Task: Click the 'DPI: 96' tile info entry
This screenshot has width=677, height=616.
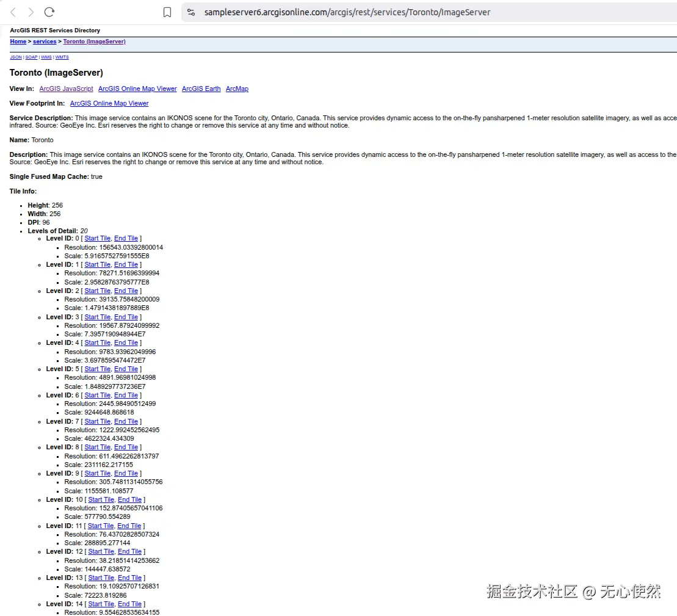Action: [38, 222]
